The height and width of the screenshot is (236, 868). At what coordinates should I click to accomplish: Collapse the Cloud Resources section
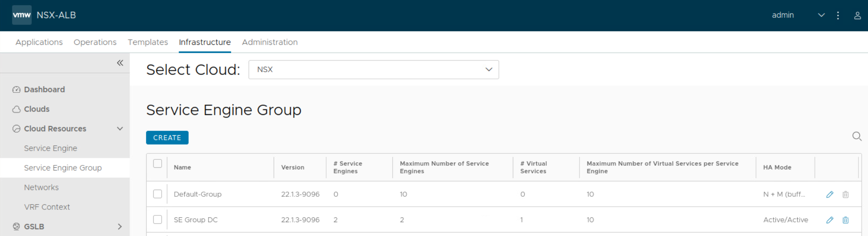(120, 129)
